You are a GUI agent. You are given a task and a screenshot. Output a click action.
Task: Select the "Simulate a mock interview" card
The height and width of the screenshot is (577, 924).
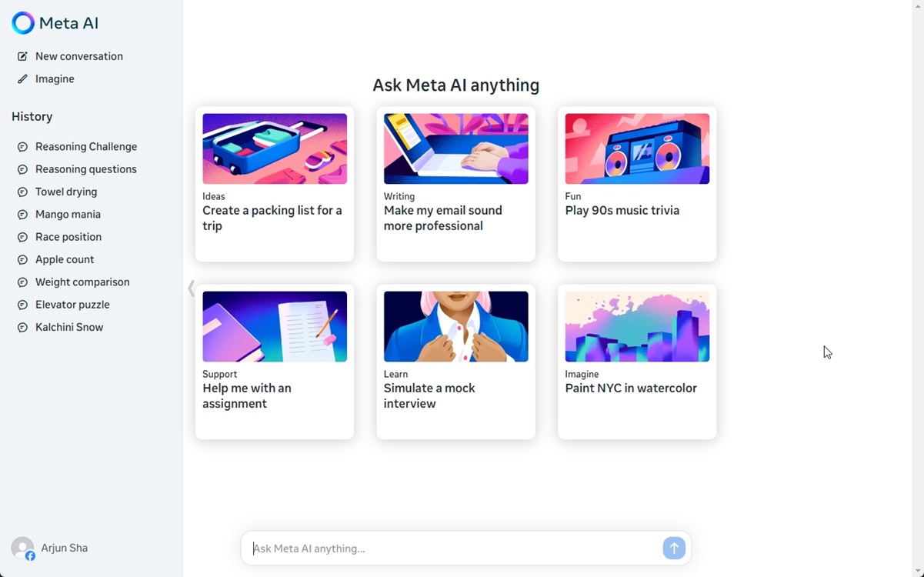pos(455,362)
